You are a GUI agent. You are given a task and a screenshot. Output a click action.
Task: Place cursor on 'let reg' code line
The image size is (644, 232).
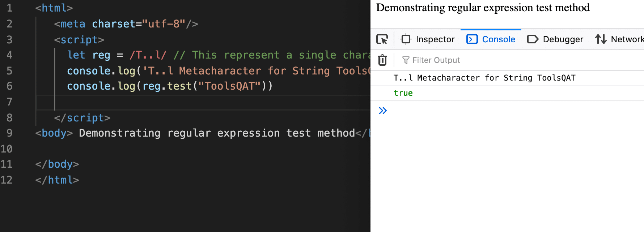[219, 55]
